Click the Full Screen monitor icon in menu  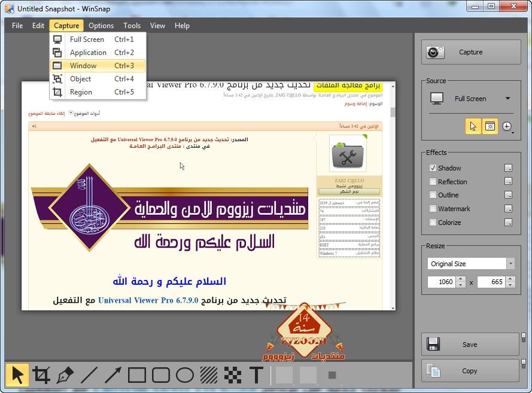[x=57, y=39]
